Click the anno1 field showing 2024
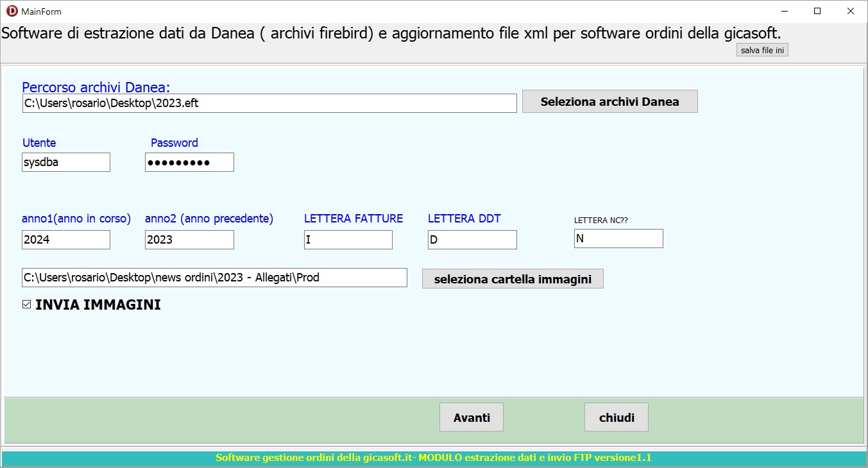Image resolution: width=868 pixels, height=468 pixels. tap(66, 240)
